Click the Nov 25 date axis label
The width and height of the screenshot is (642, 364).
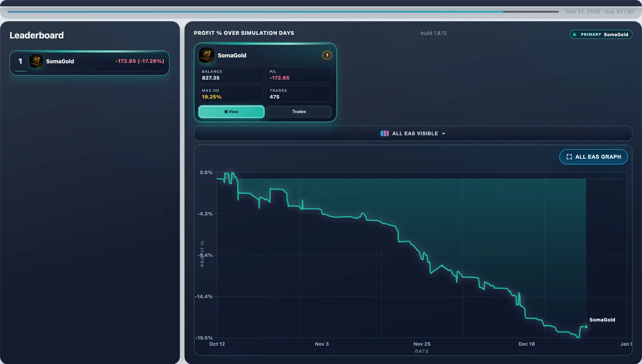click(x=422, y=344)
